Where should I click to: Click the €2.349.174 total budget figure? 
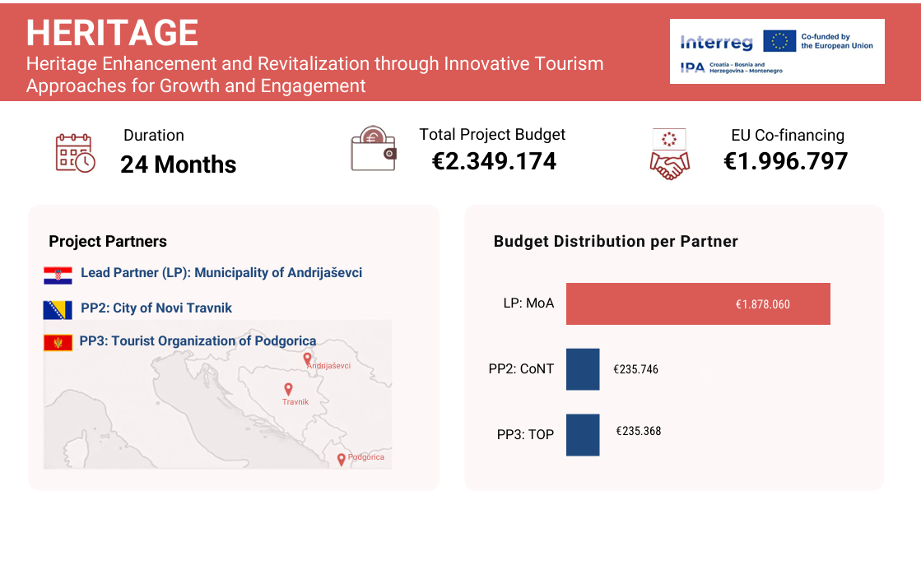tap(494, 161)
